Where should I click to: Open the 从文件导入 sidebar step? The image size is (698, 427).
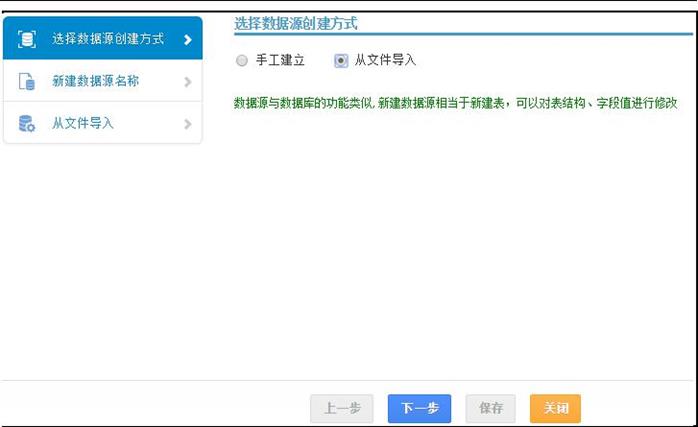103,123
